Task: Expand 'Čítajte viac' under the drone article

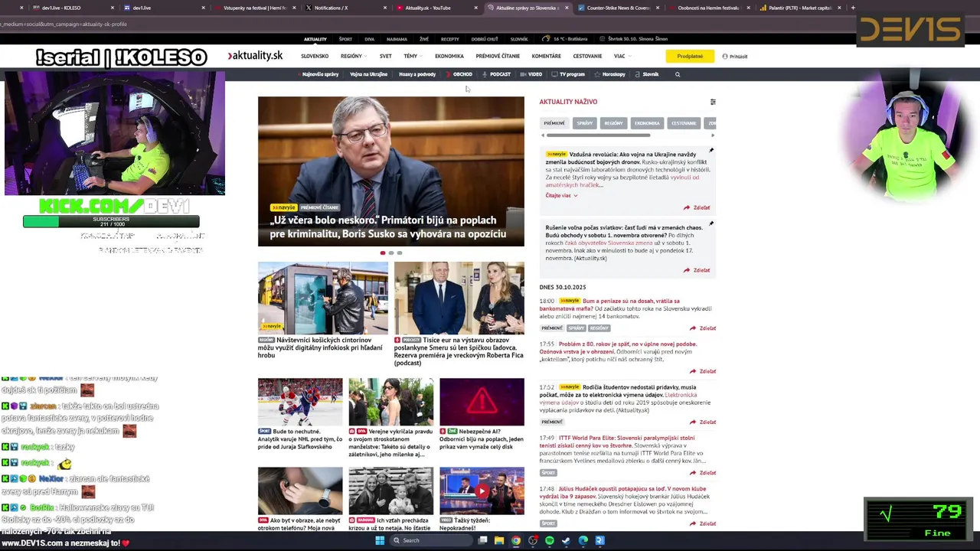Action: [x=561, y=195]
